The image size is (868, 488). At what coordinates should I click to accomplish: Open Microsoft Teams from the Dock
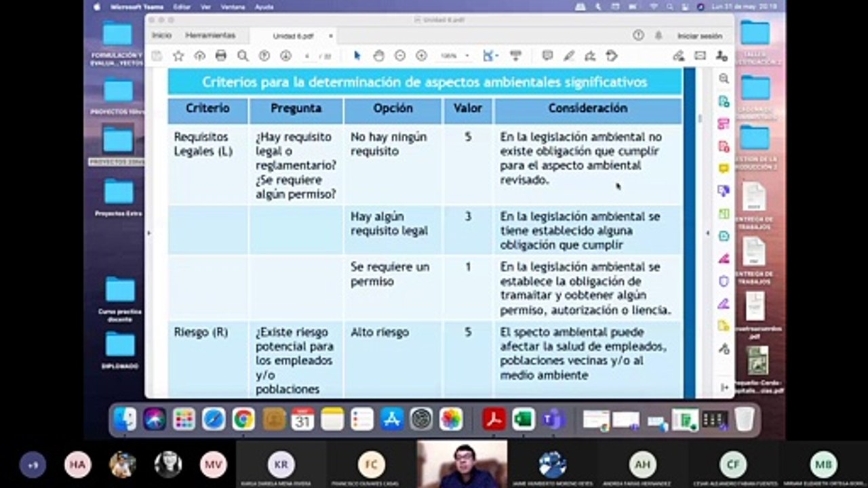pyautogui.click(x=553, y=420)
